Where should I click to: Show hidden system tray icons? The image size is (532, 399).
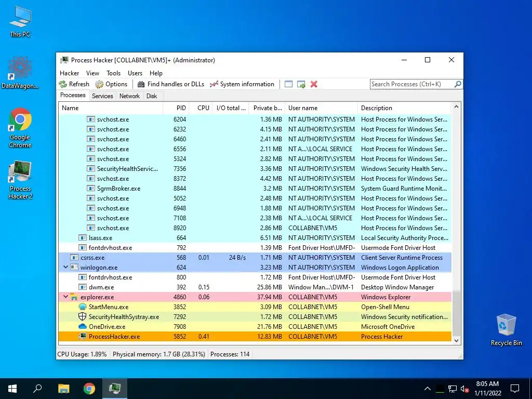428,389
